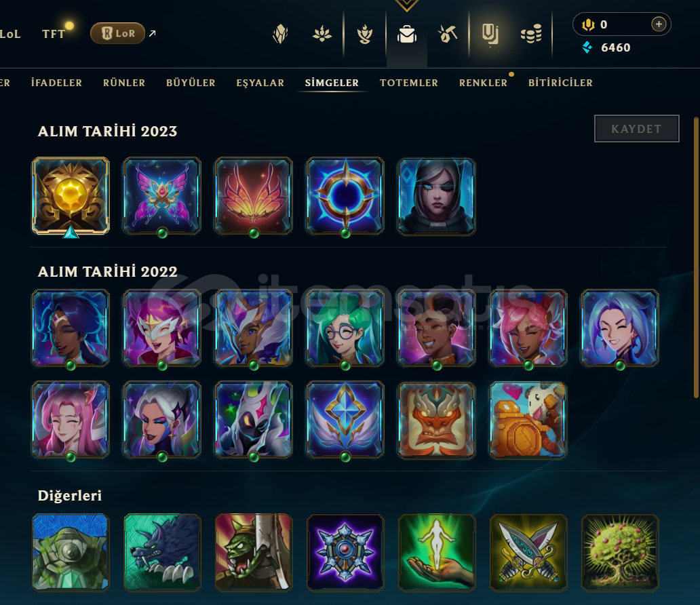Click the KAYDET save button
This screenshot has height=605, width=700.
tap(637, 129)
